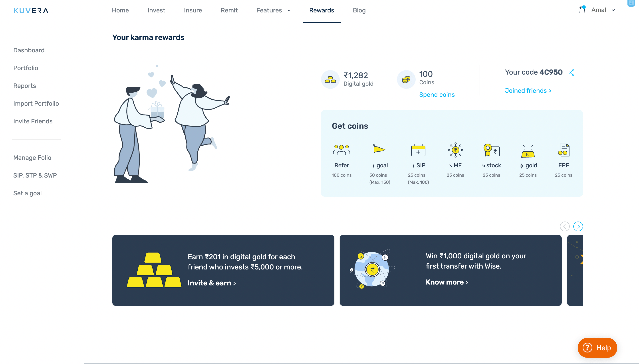Switch to the Blog tab

(x=359, y=10)
